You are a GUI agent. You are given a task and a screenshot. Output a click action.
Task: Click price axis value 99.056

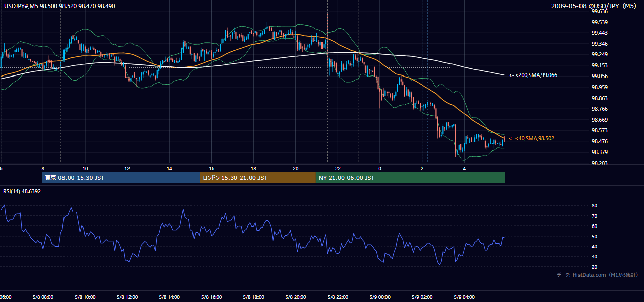tap(599, 76)
